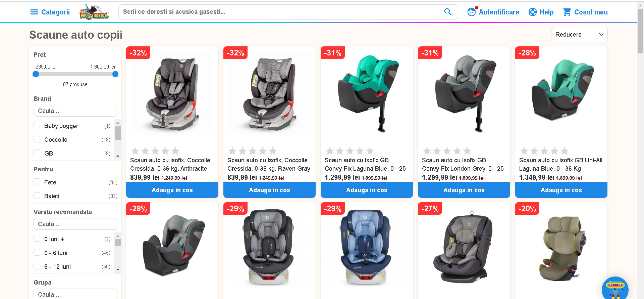Open the Reducere sort dropdown
The height and width of the screenshot is (299, 644).
579,35
